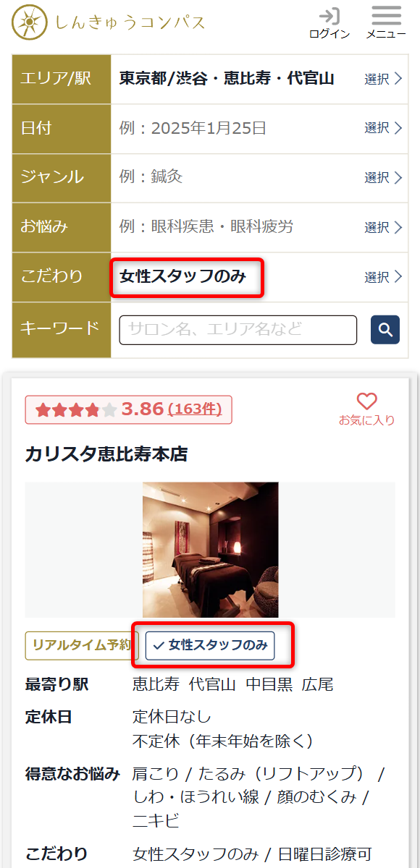
Task: Click the star rating 3.86 badge
Action: click(x=128, y=409)
